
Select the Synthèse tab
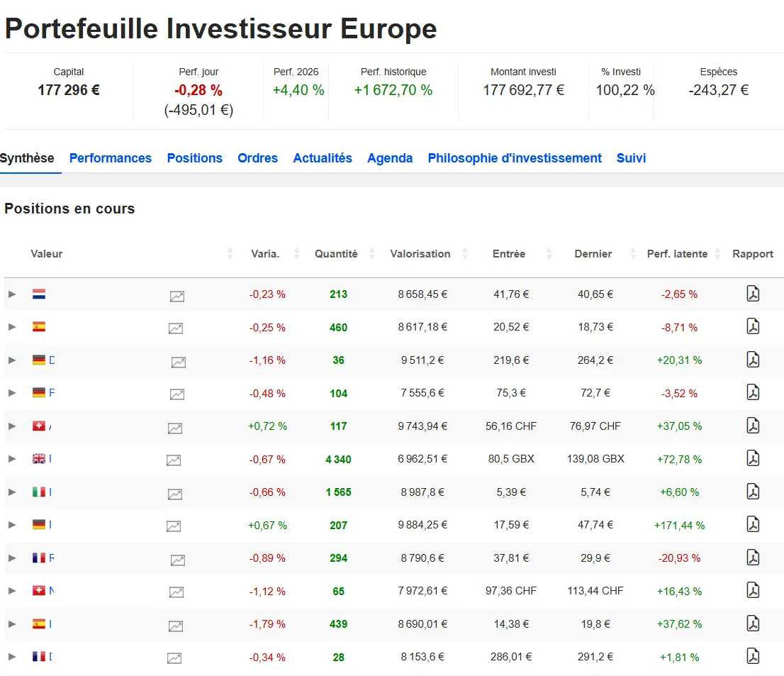[27, 158]
